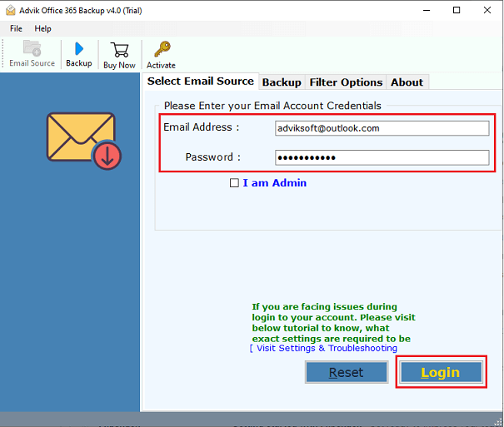Image resolution: width=504 pixels, height=427 pixels.
Task: Click the green login issues help text
Action: point(333,323)
